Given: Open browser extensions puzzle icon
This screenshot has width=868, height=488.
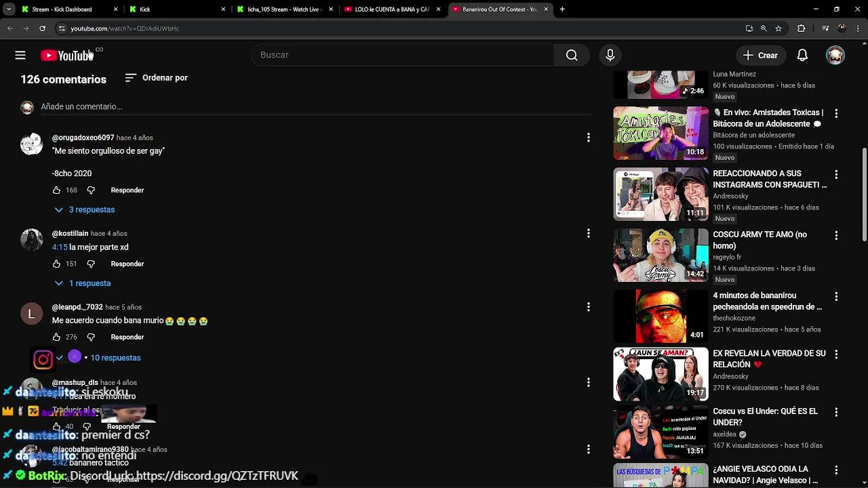Looking at the screenshot, I should click(801, 28).
